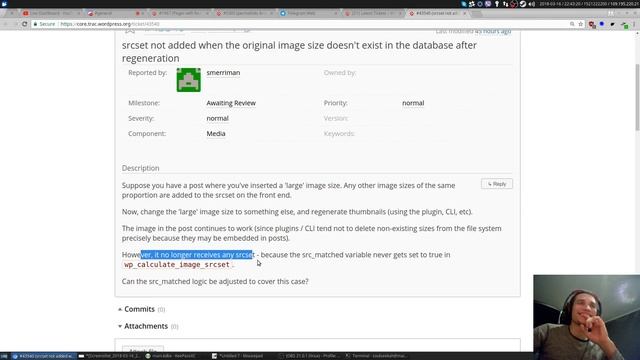This screenshot has width=640, height=360.
Task: Click 'Can the src_matched logic be adjusted' sentence
Action: pos(215,281)
